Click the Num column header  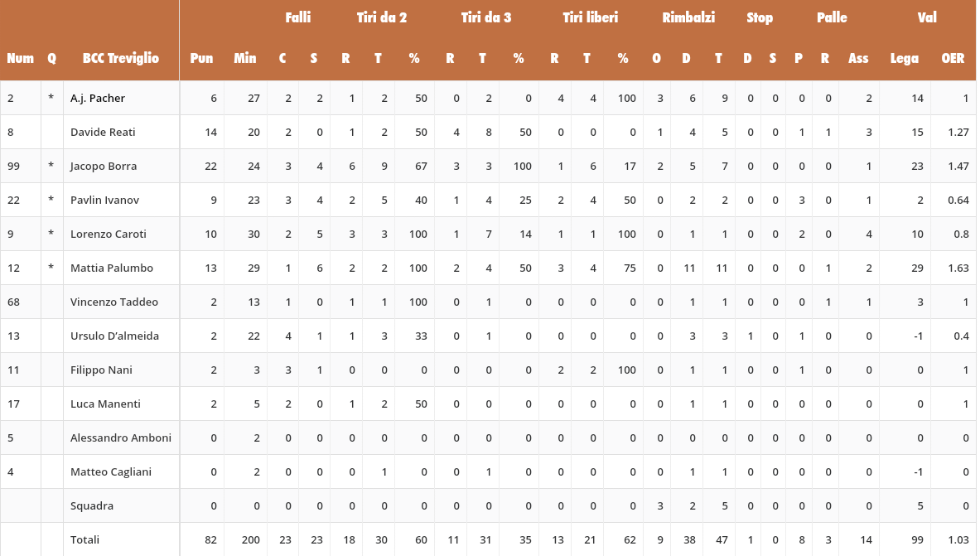21,58
